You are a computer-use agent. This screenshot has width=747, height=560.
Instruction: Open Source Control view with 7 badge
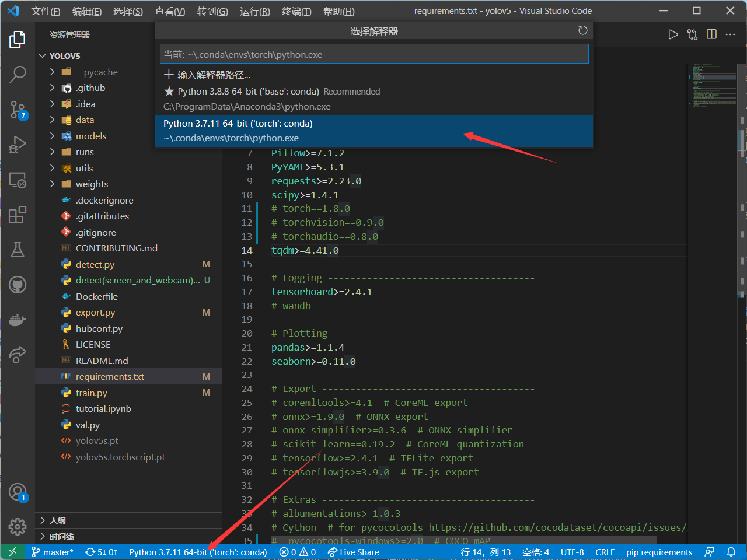[18, 110]
